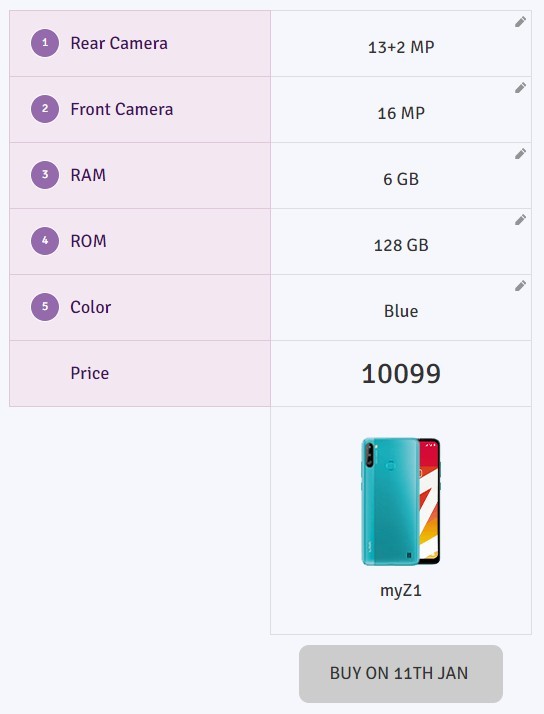Viewport: 544px width, 714px height.
Task: Click the number 5 badge beside Color
Action: tap(45, 307)
